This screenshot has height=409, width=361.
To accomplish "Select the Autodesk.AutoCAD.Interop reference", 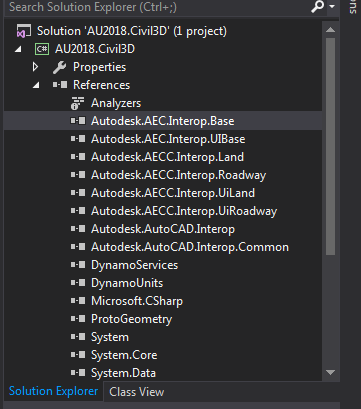I will tap(163, 229).
